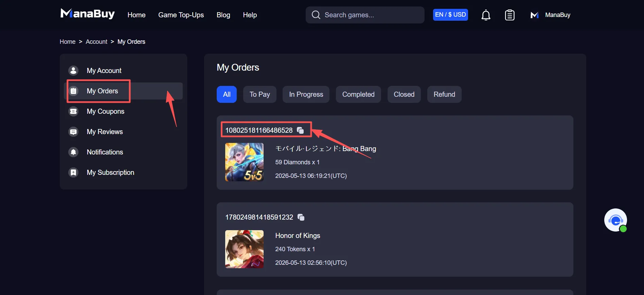Click the '240 Tokens x 1' item text
Screen dimensions: 644x295
(295, 249)
